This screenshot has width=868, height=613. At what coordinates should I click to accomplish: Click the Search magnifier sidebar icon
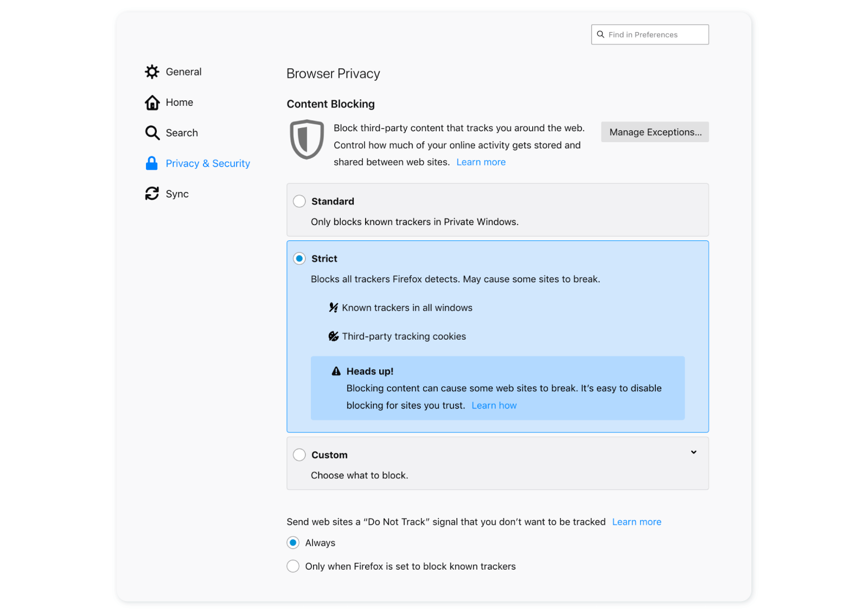(x=152, y=133)
